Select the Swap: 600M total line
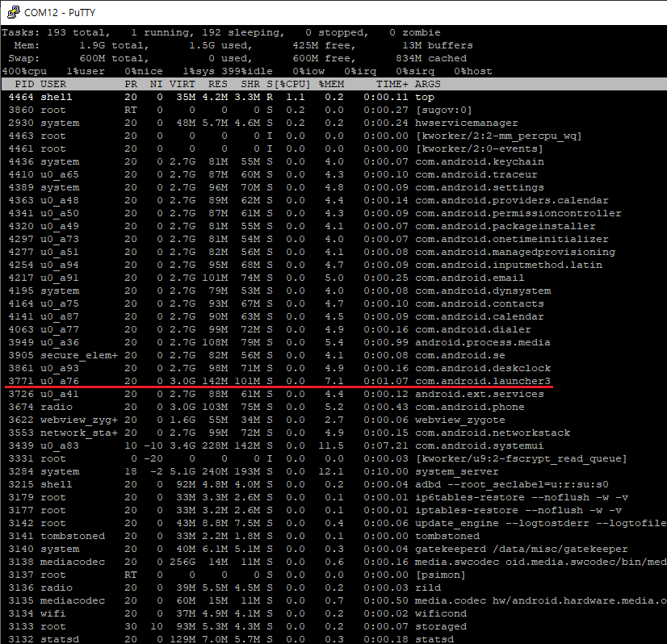This screenshot has height=644, width=667. [x=237, y=58]
